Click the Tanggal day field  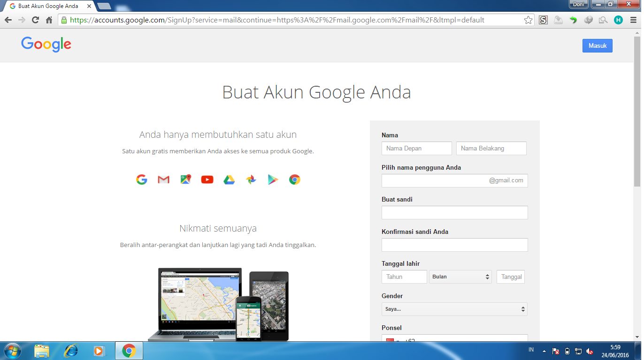[x=511, y=277]
